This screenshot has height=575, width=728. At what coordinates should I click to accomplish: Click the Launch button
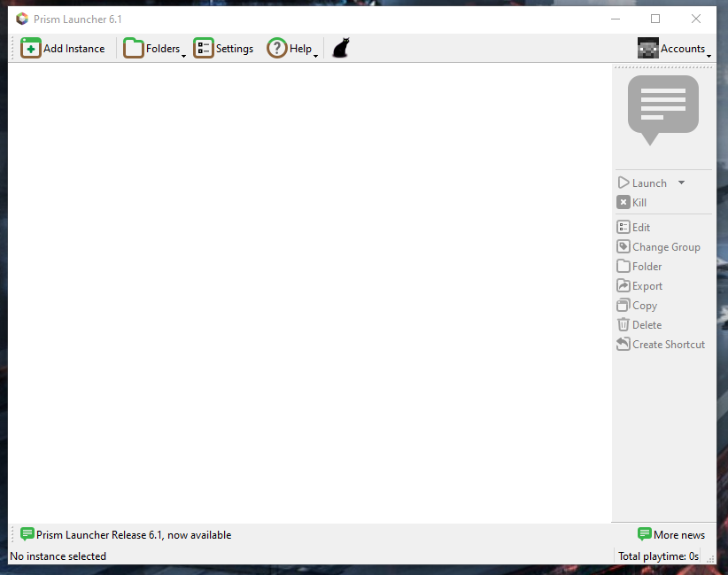point(642,183)
